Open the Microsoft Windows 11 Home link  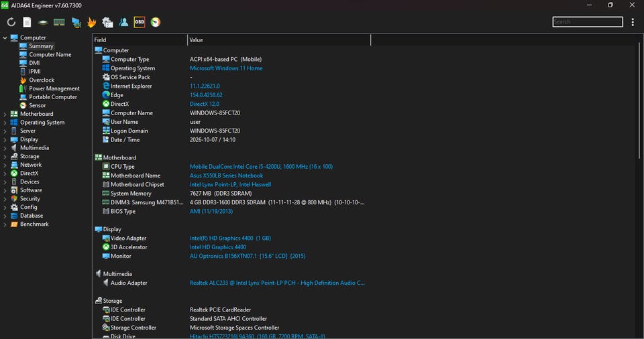(226, 68)
